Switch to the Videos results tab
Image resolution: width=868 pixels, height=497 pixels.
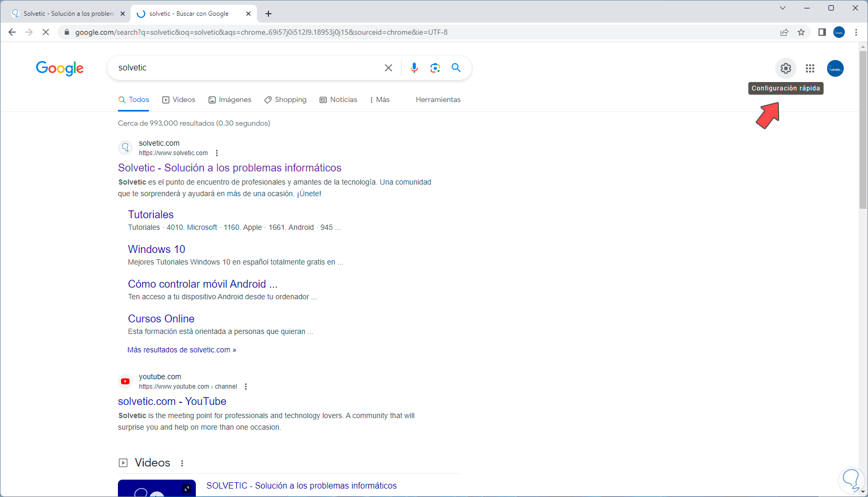click(178, 100)
